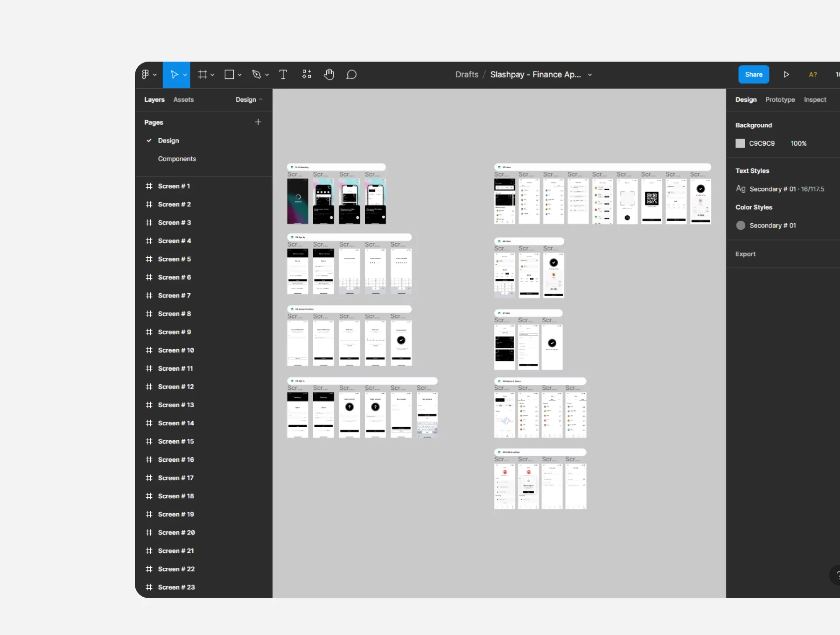Activate the Comment tool

tap(351, 75)
